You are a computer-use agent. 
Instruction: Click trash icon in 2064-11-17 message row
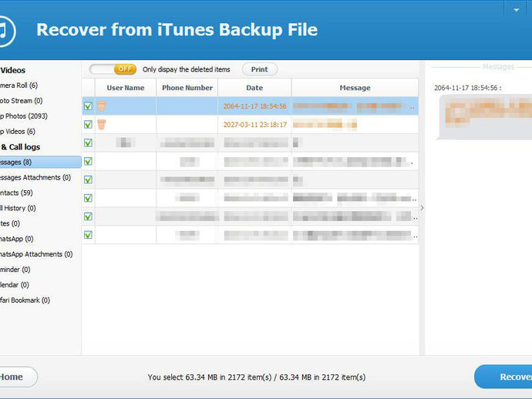click(x=102, y=106)
